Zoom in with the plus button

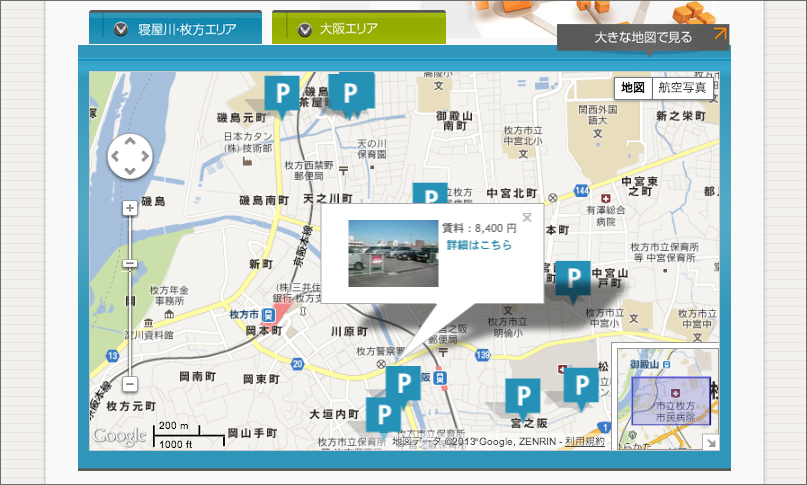[x=130, y=208]
